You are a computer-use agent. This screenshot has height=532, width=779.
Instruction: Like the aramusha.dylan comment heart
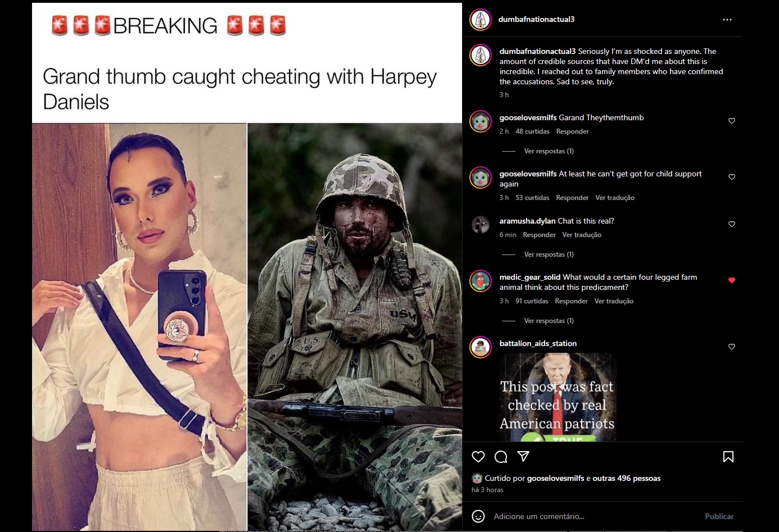coord(732,224)
